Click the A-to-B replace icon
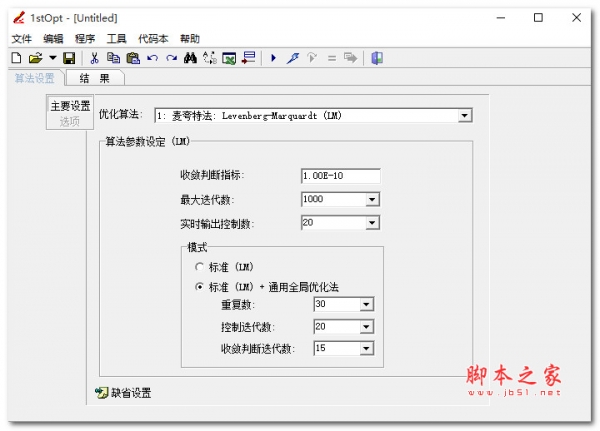Screen dimensions: 600x431 point(210,58)
